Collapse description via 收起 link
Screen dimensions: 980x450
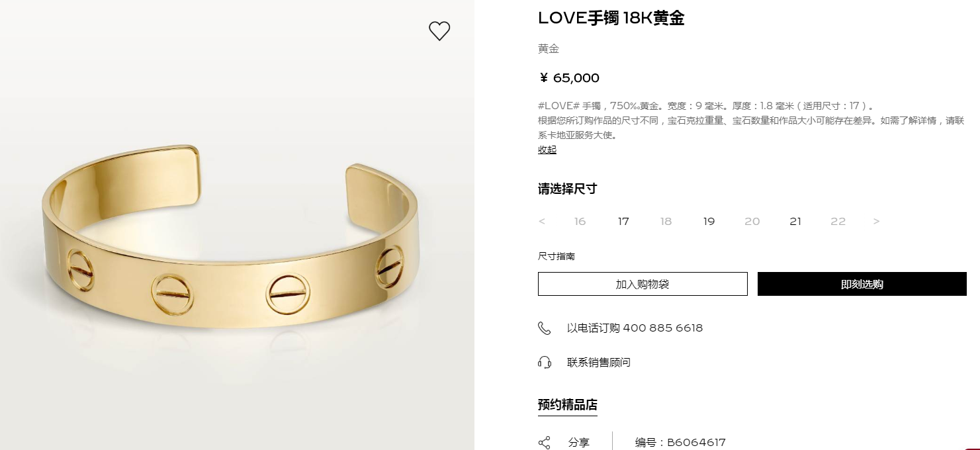pos(547,150)
